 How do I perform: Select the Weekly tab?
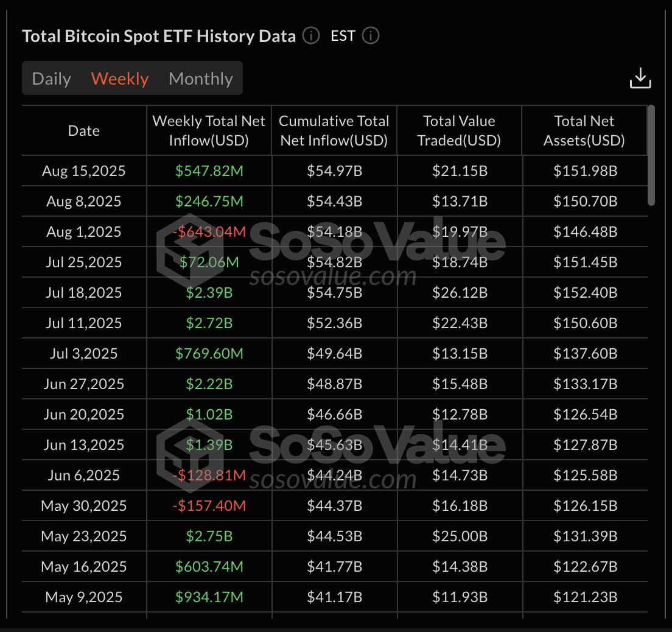119,79
